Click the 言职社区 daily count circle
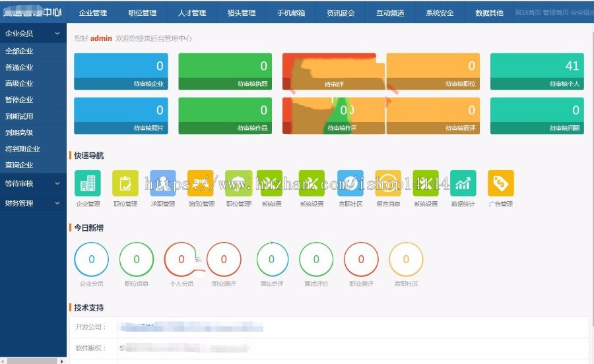Screen dimensions: 594x364 pyautogui.click(x=406, y=259)
